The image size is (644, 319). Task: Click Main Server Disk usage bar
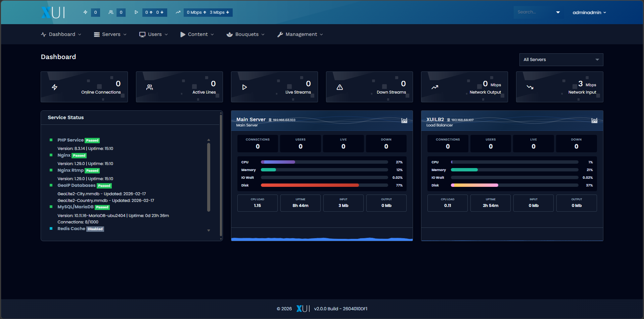(324, 185)
